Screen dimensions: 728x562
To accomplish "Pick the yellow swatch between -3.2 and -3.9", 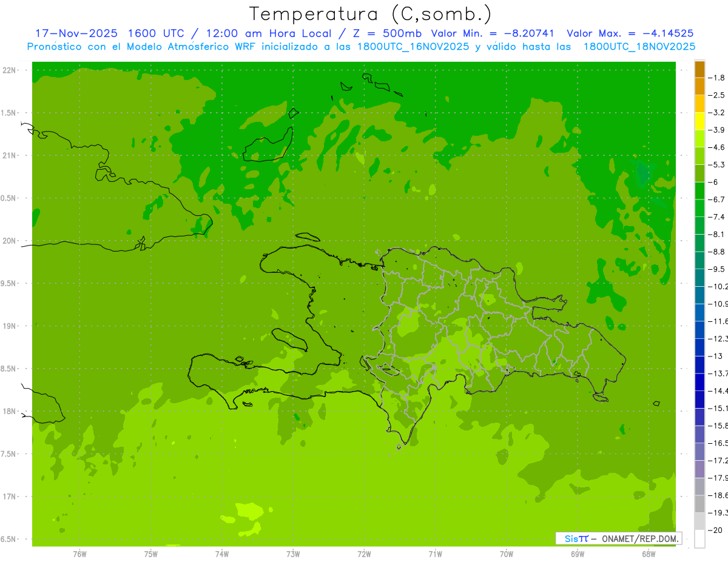I will [x=699, y=121].
